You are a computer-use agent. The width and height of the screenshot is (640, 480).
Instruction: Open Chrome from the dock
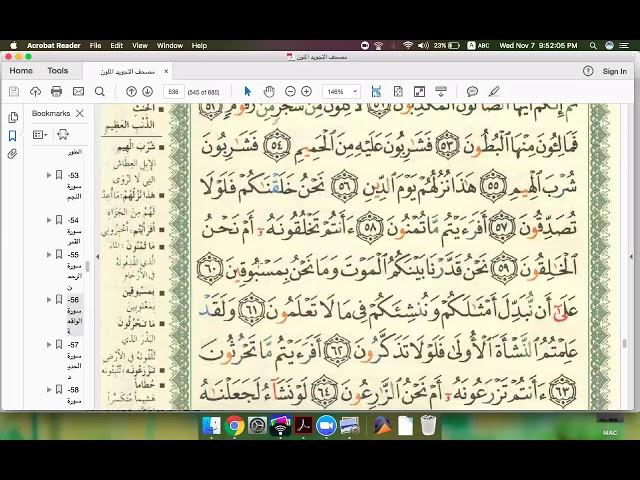click(x=234, y=426)
